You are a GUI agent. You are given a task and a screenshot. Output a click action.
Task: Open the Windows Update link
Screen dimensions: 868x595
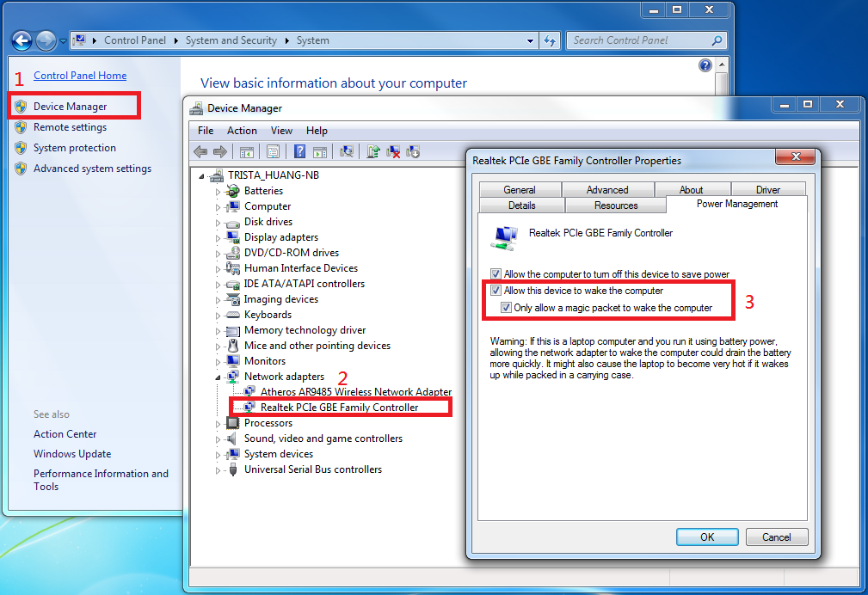pyautogui.click(x=72, y=454)
